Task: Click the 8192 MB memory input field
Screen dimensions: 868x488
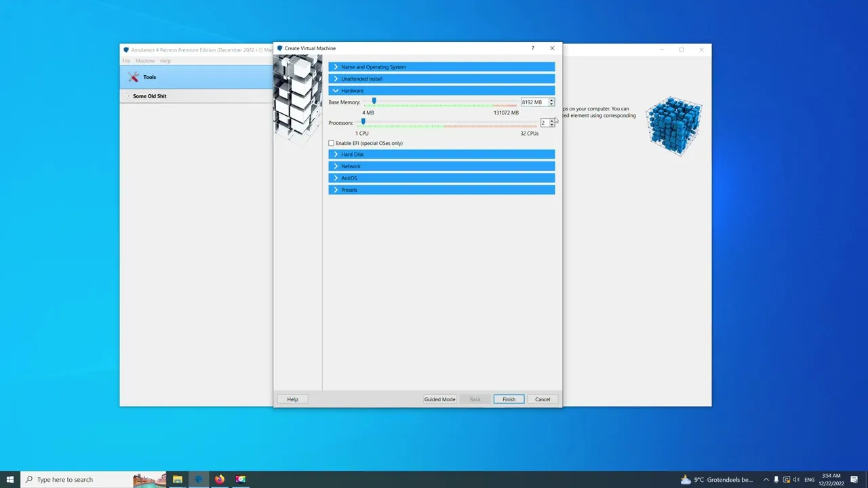Action: pyautogui.click(x=534, y=102)
